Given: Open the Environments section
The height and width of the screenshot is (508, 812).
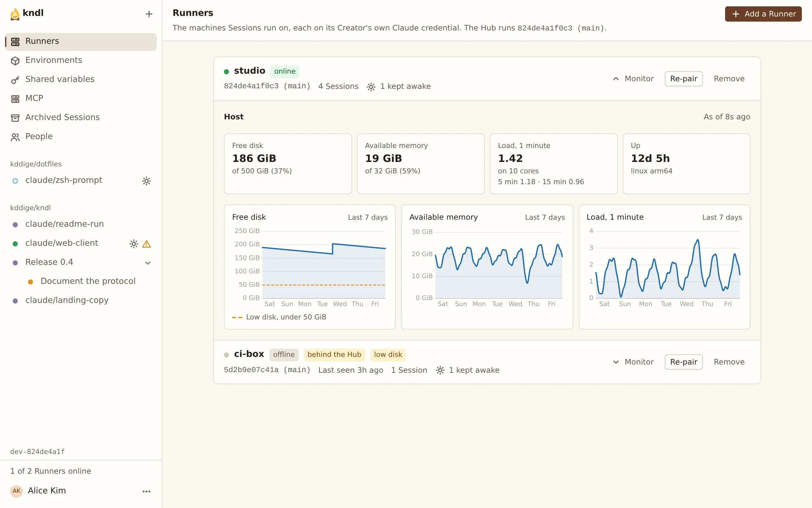Looking at the screenshot, I should click(81, 60).
